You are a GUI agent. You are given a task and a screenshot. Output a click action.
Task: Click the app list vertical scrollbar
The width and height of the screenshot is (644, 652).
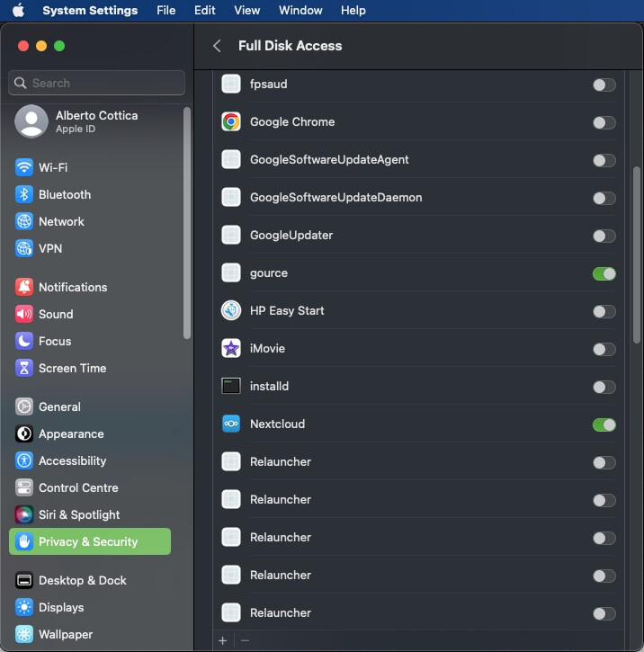coord(637,252)
